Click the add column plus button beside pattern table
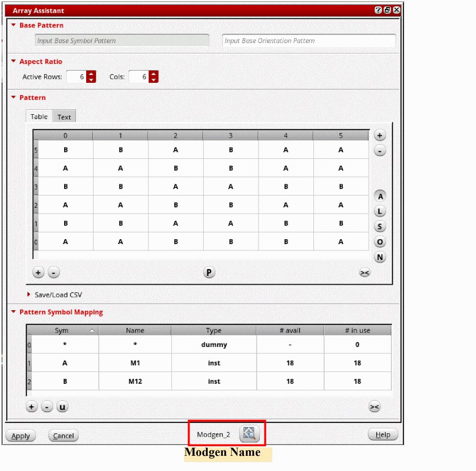476x471 pixels. tap(380, 136)
